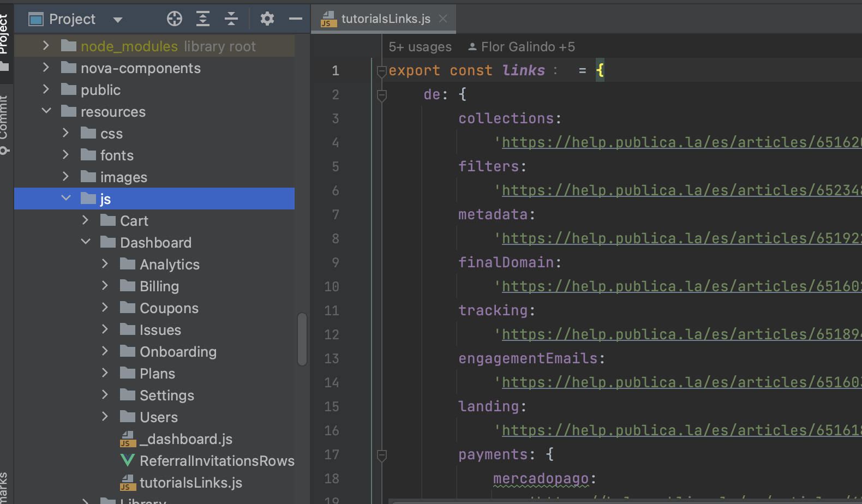Click the Expand All toolbar icon
Image resolution: width=862 pixels, height=504 pixels.
[x=203, y=19]
